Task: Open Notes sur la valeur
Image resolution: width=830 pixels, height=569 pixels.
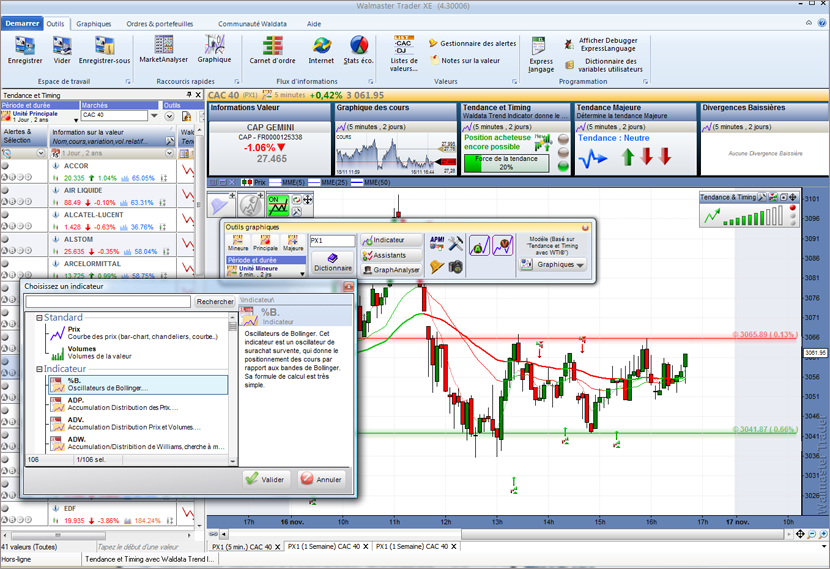Action: click(465, 60)
